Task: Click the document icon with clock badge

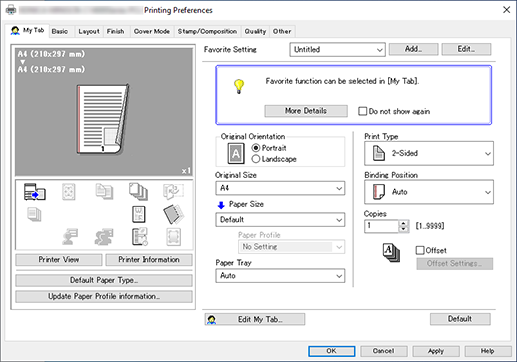Action: pyautogui.click(x=140, y=237)
